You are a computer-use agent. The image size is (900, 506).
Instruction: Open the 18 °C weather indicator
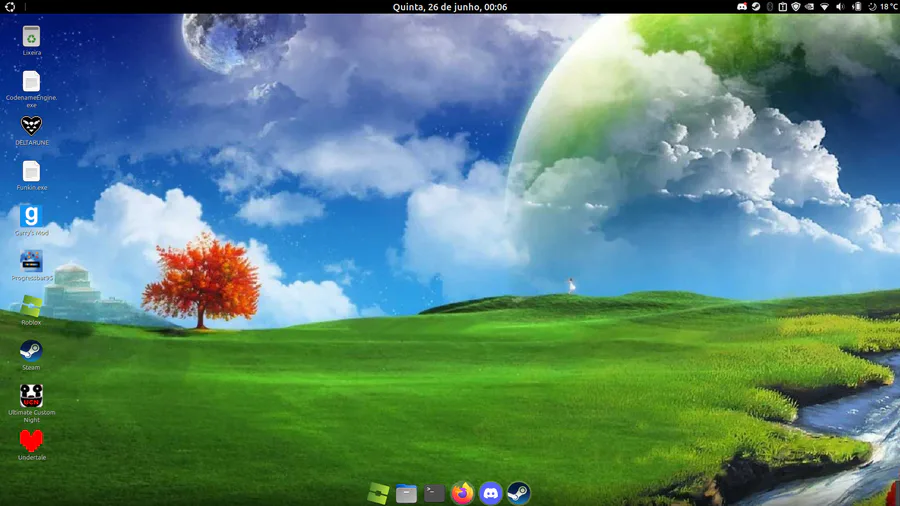(883, 7)
